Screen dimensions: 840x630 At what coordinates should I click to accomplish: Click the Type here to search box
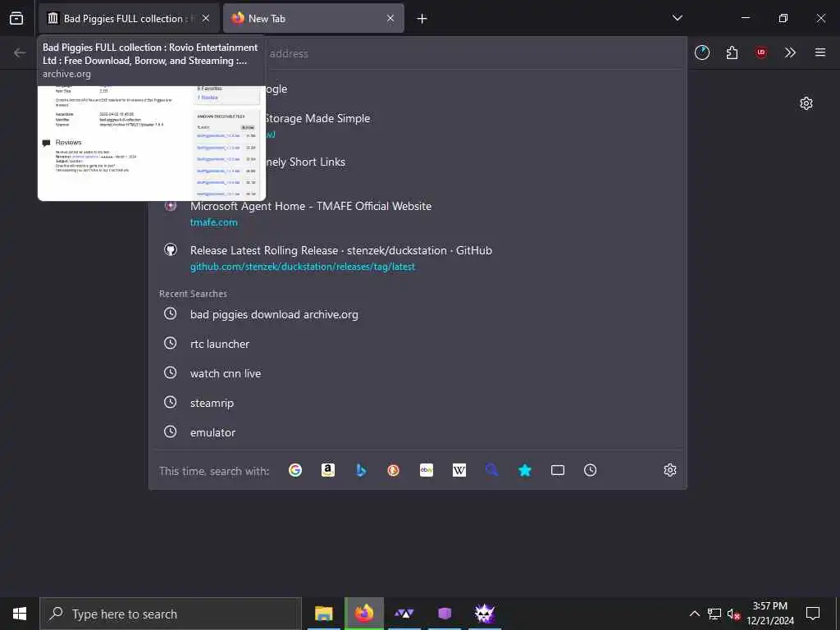click(171, 614)
